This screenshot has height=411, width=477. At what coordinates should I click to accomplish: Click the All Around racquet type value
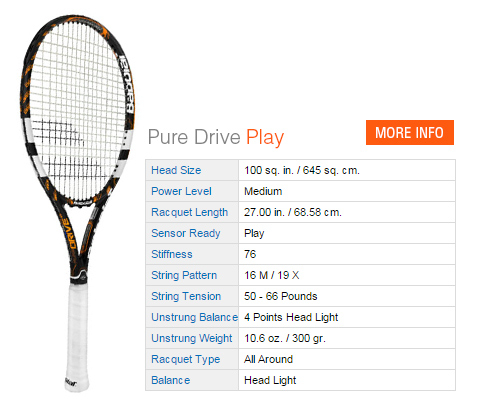click(268, 359)
